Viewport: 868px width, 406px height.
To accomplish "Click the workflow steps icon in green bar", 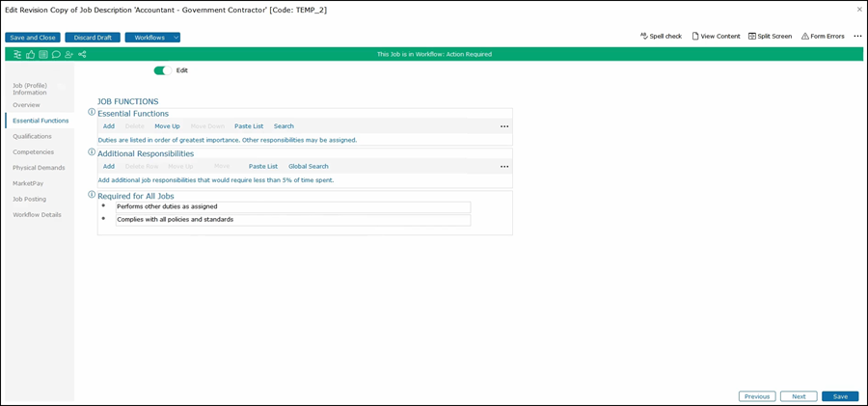I will tap(18, 54).
